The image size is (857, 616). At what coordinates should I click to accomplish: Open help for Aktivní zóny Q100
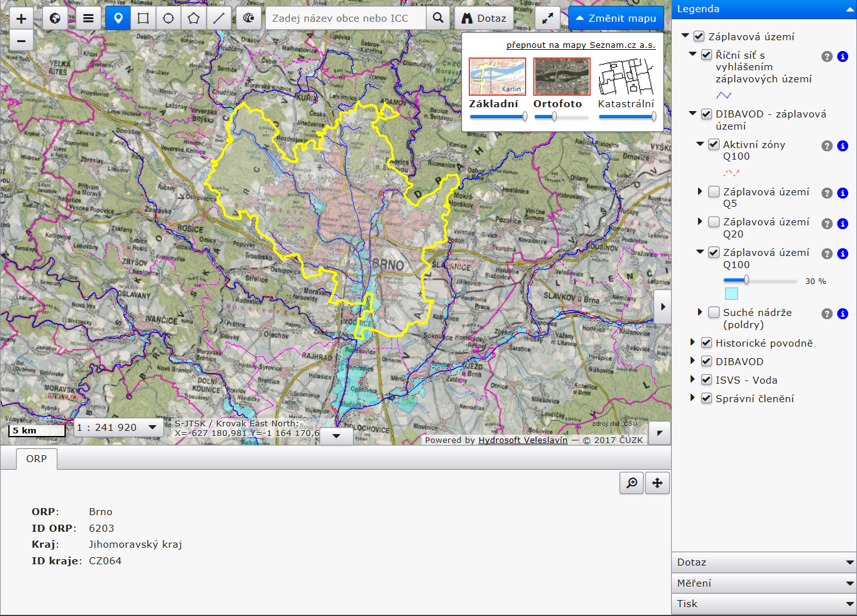click(827, 146)
